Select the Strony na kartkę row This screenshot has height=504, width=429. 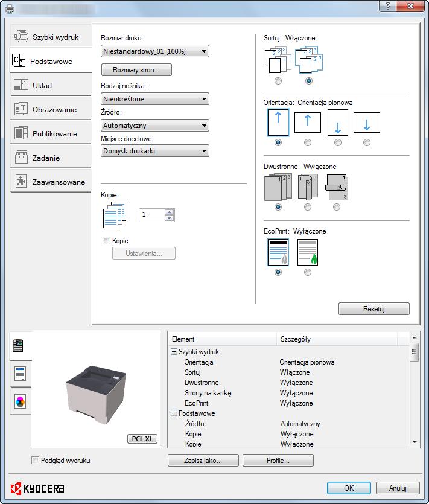[289, 393]
